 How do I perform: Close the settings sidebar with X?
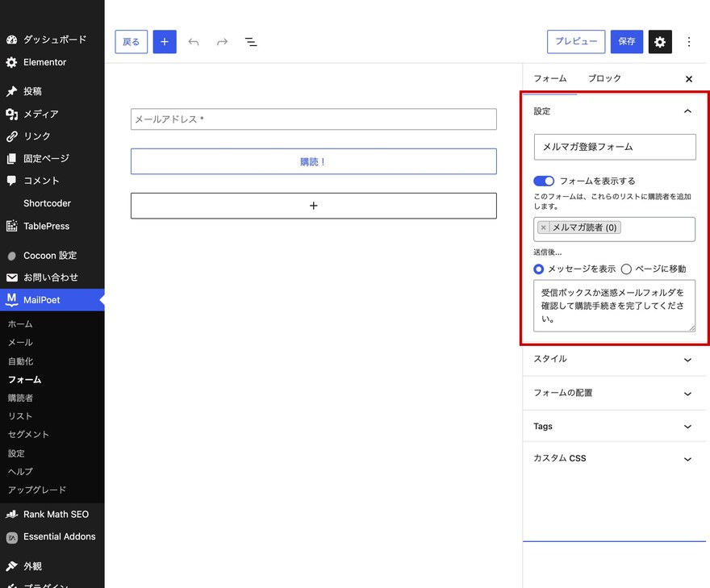coord(689,79)
